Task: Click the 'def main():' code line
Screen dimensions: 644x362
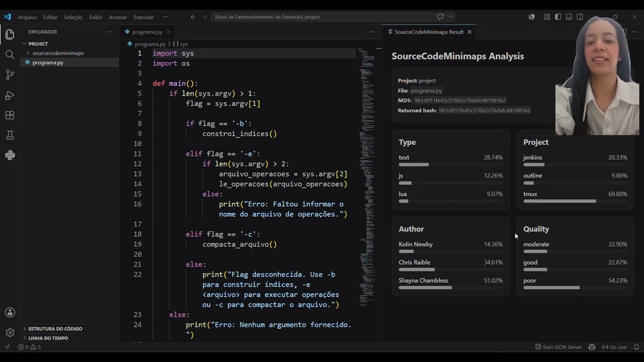Action: [x=175, y=83]
